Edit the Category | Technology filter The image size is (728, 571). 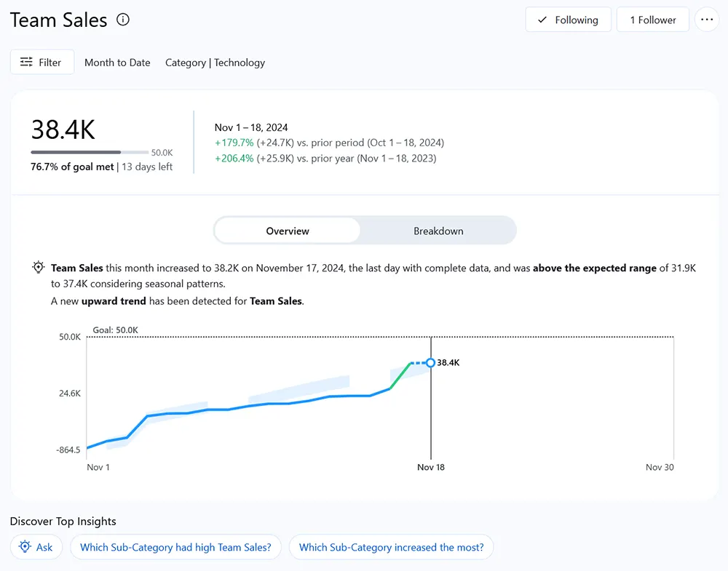(x=215, y=63)
